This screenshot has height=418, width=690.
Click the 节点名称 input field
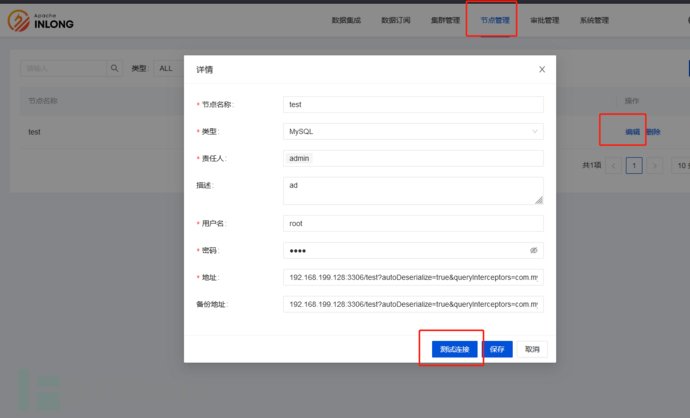[x=414, y=104]
